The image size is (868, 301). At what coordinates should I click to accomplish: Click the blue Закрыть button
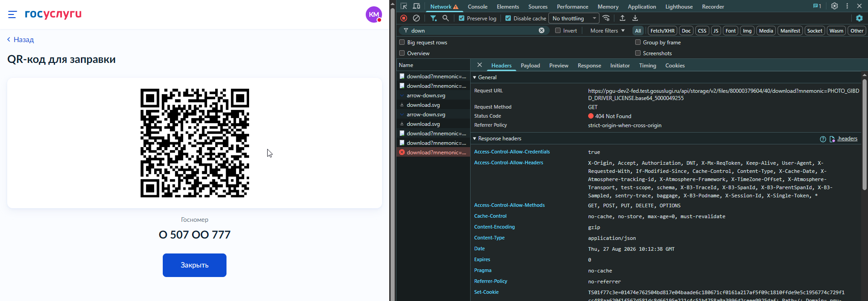[x=194, y=265]
